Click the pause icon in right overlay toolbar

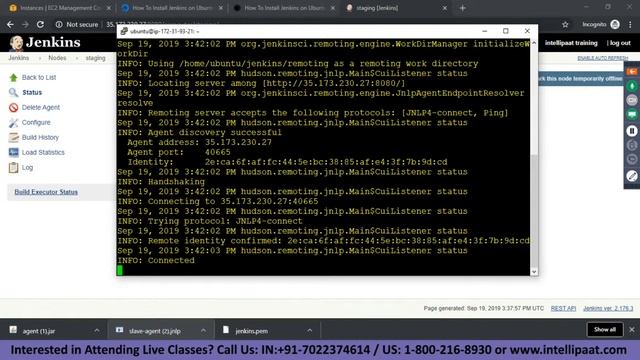pyautogui.click(x=632, y=131)
